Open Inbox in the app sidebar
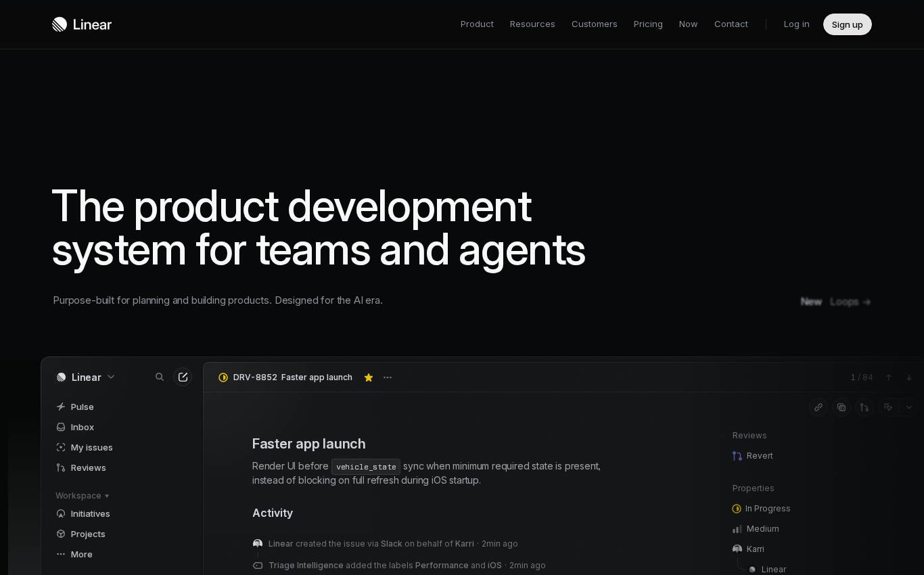This screenshot has height=575, width=924. (x=75, y=427)
